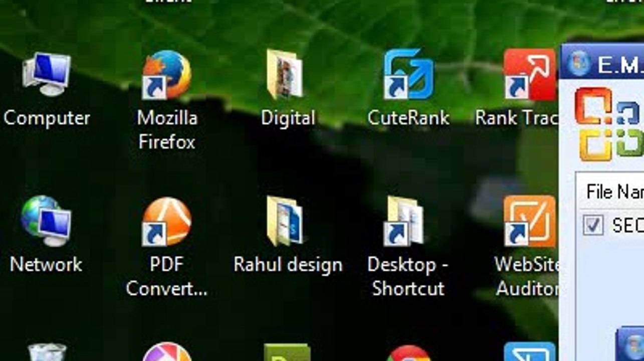Select the Picasa desktop icon

pos(167,352)
